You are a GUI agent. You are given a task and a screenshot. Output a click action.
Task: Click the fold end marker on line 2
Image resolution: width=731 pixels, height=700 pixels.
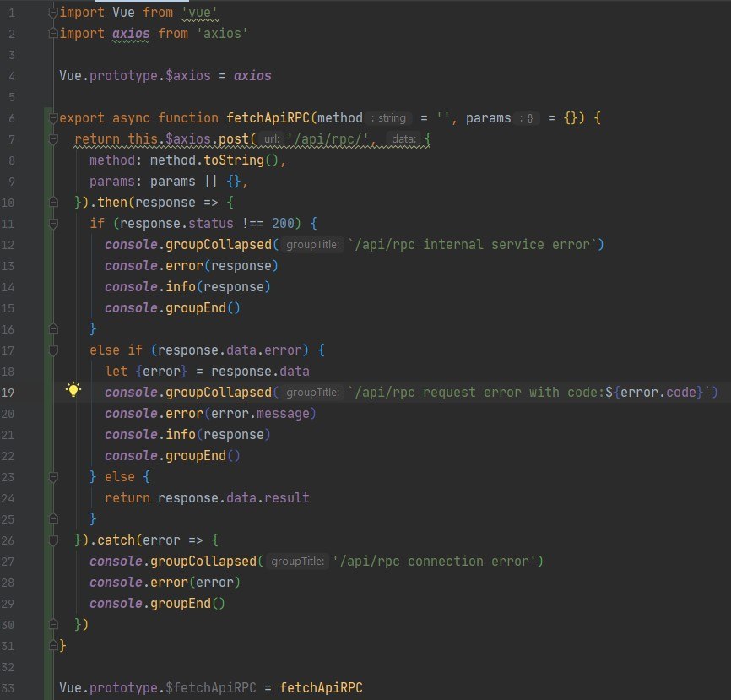(x=54, y=34)
